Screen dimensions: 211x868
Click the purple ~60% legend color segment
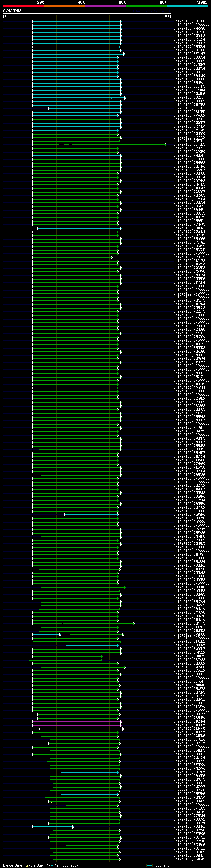tap(105, 6)
